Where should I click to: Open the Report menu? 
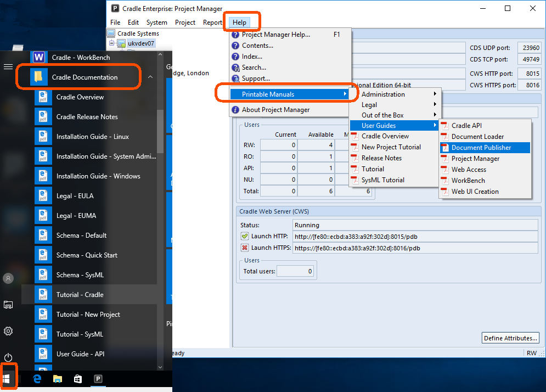click(x=212, y=23)
